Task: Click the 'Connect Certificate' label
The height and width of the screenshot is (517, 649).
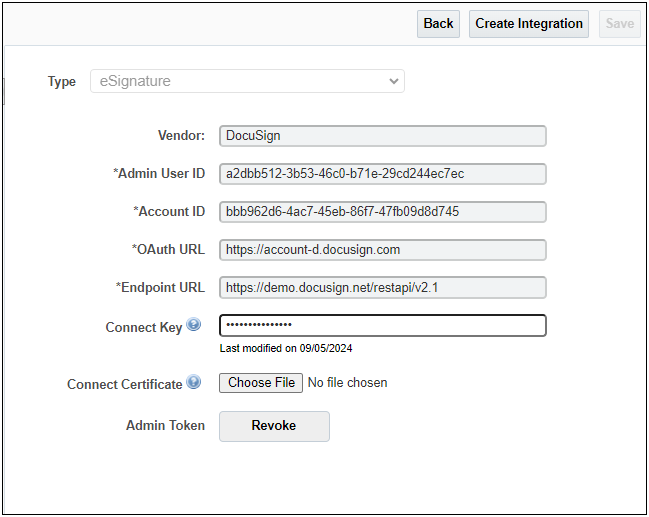Action: click(x=125, y=385)
